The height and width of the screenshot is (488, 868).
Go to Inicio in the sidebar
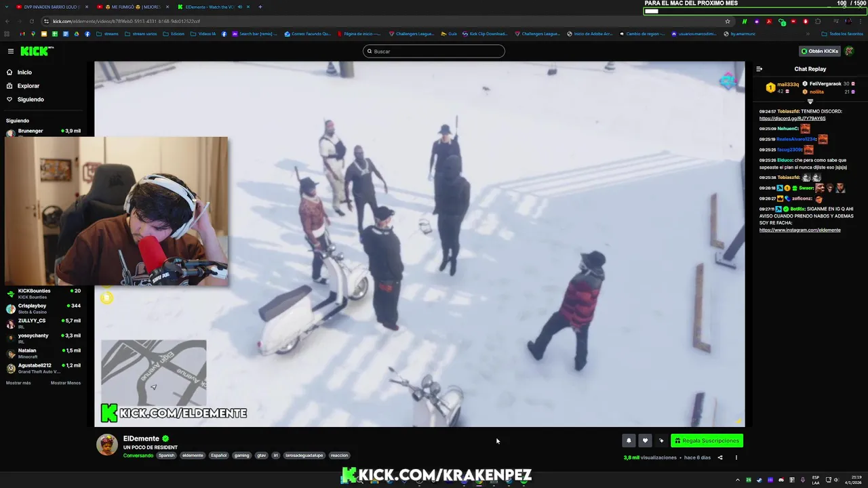coord(20,72)
